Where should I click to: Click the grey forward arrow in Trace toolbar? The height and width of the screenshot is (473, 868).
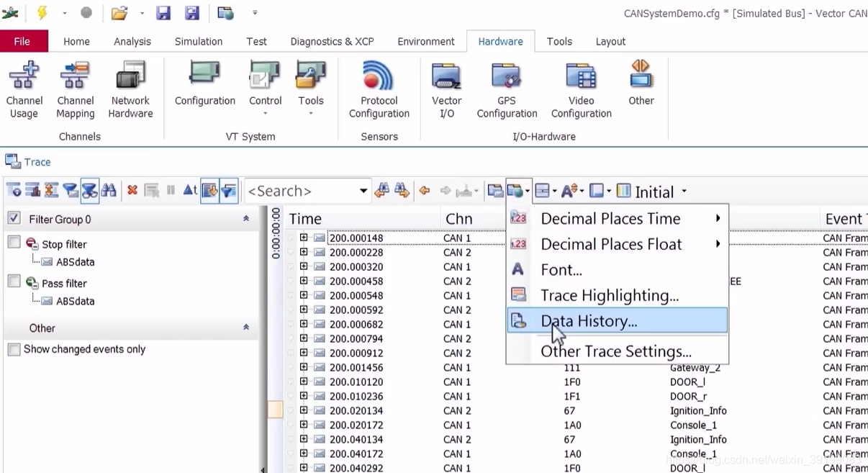point(446,191)
